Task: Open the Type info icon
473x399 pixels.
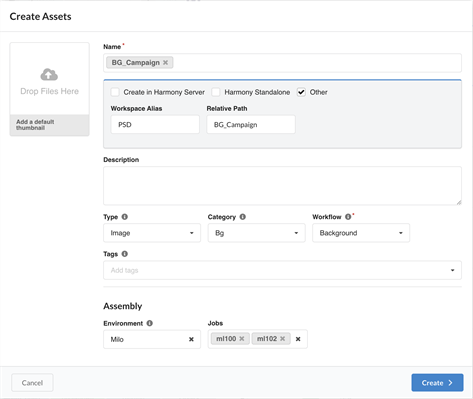Action: tap(125, 217)
